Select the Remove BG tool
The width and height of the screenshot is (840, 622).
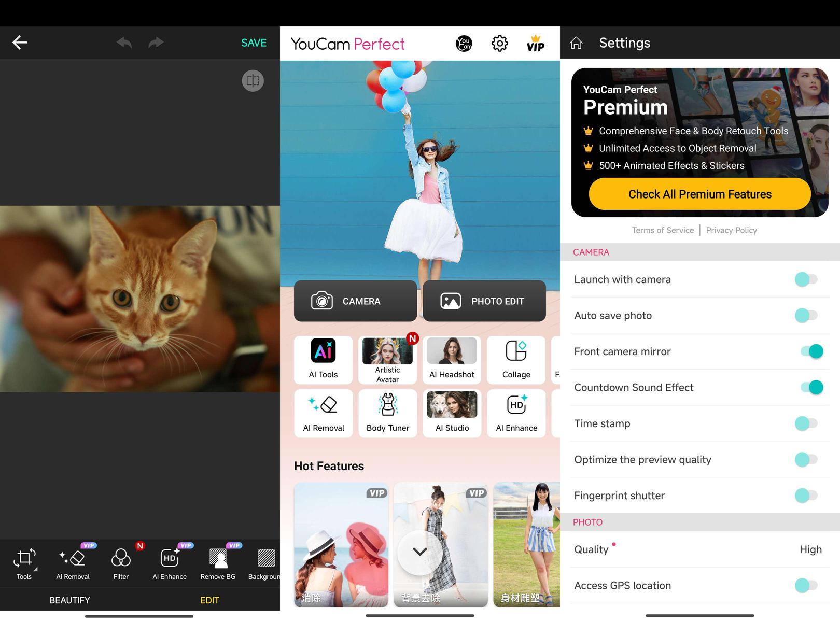[218, 563]
